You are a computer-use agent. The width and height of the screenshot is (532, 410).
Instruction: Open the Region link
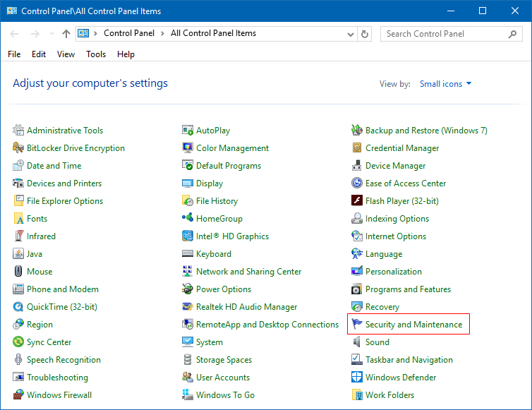(x=40, y=325)
